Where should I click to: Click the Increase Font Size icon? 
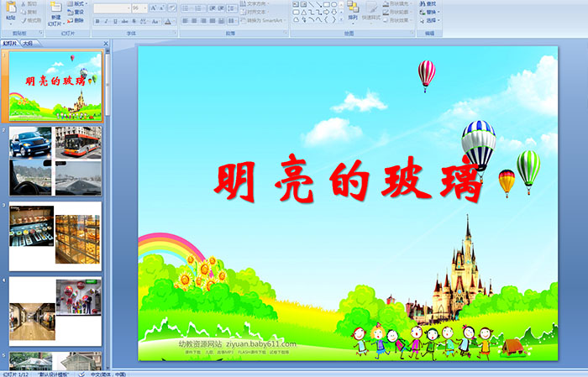click(152, 8)
